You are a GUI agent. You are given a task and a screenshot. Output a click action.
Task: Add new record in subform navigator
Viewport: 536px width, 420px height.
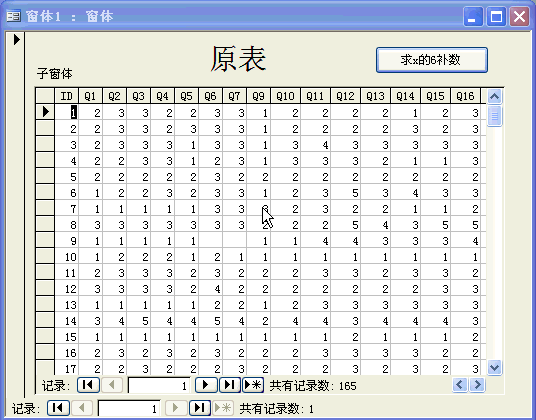tap(253, 385)
